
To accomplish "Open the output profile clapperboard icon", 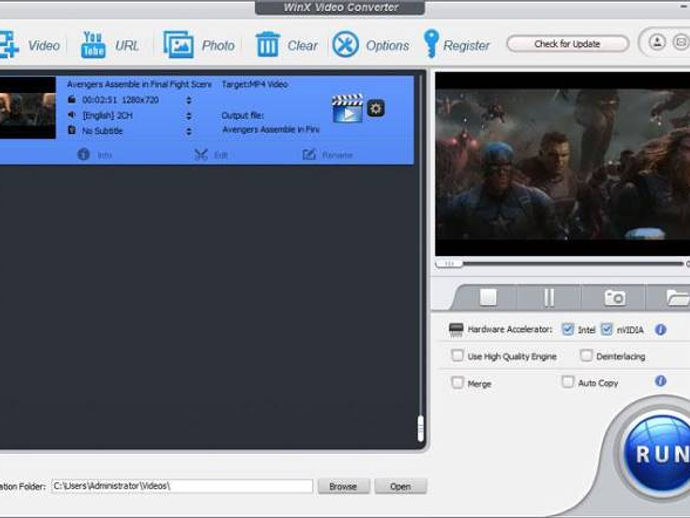I will coord(348,108).
